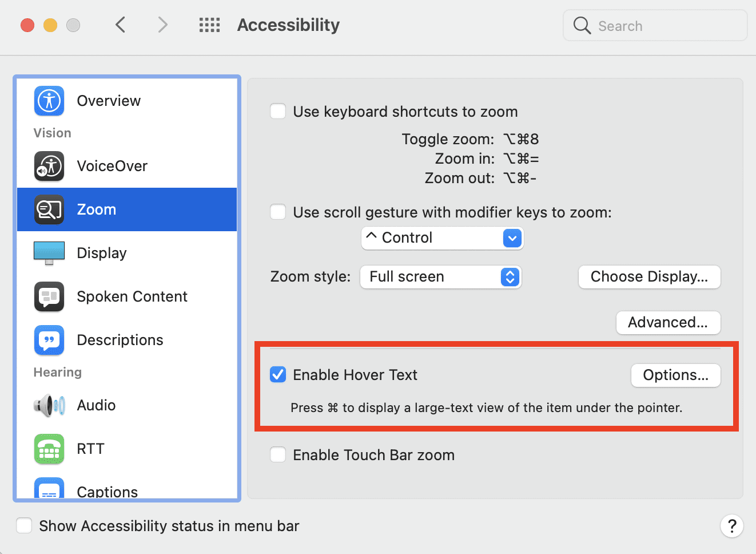Select the VoiceOver sidebar icon

49,166
